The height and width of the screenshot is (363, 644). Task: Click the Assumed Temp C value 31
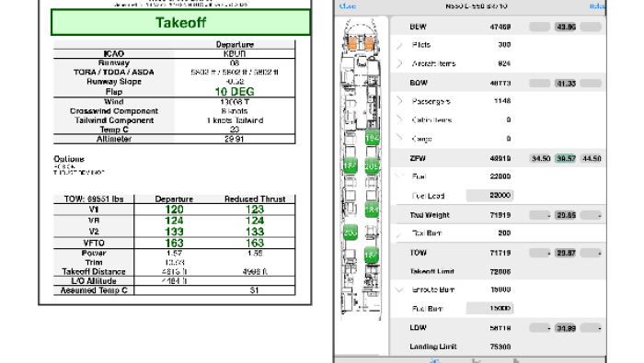pos(255,290)
